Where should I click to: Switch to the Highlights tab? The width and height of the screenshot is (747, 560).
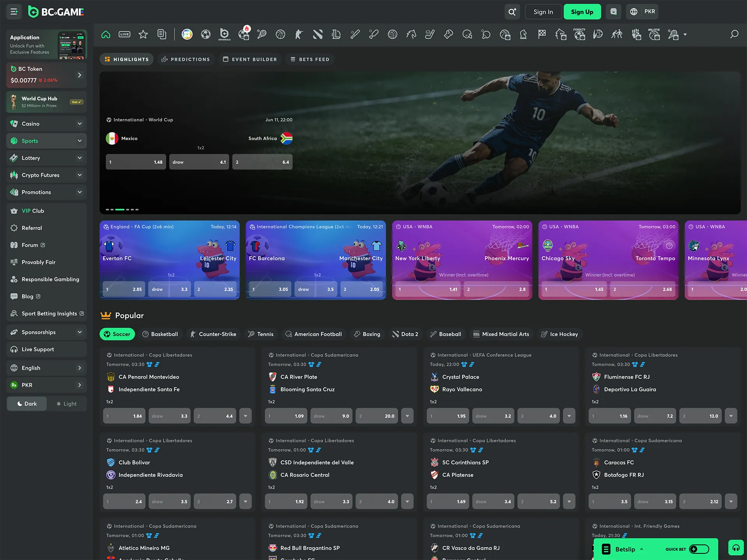point(127,59)
